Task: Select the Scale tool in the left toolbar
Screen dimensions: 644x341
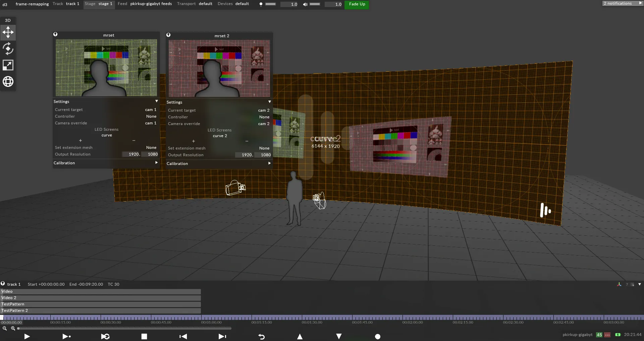Action: [x=8, y=65]
